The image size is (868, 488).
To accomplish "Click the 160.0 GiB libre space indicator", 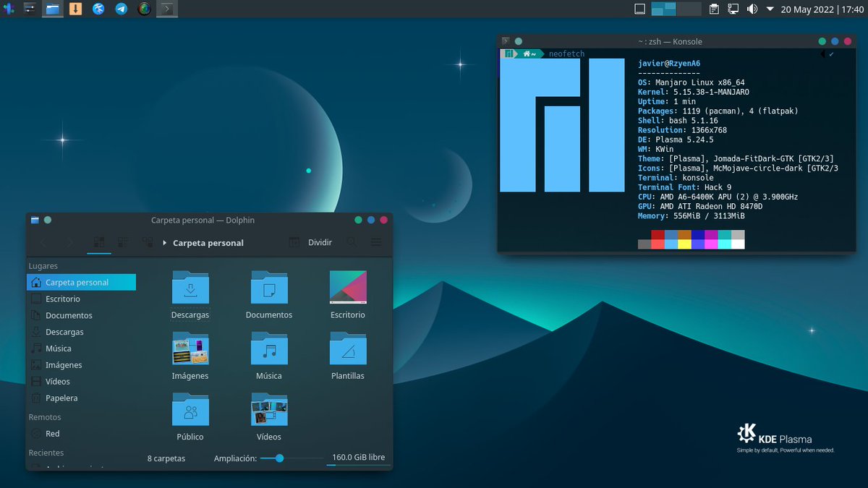I will pyautogui.click(x=358, y=458).
